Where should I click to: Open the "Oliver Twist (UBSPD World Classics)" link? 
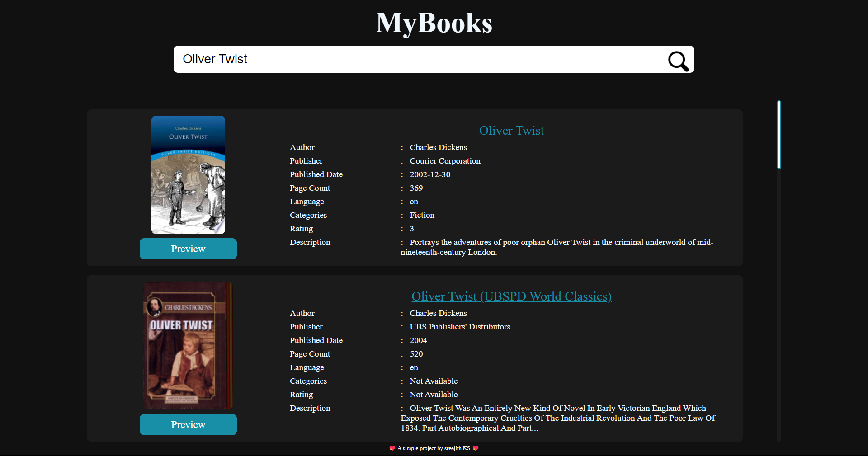[511, 296]
